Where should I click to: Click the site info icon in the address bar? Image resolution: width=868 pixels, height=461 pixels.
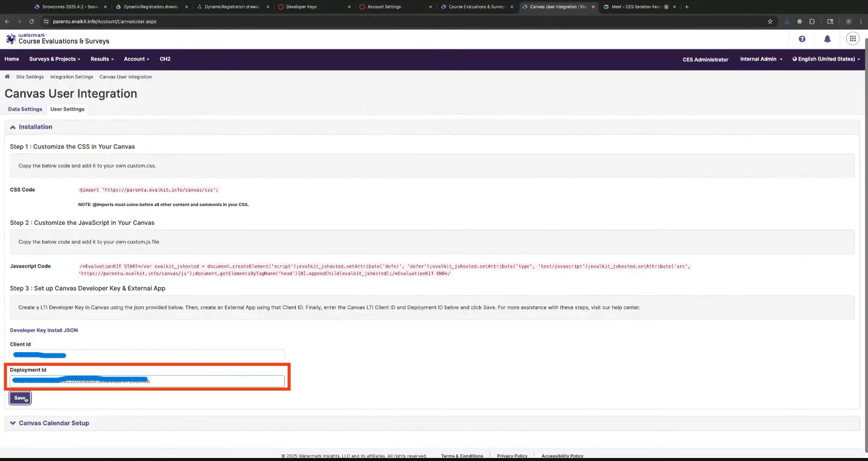(x=46, y=21)
